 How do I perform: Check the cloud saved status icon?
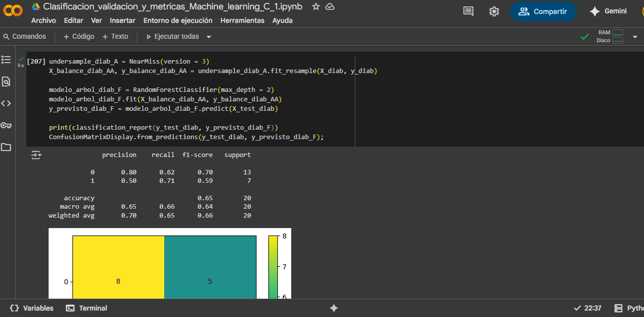pos(330,6)
